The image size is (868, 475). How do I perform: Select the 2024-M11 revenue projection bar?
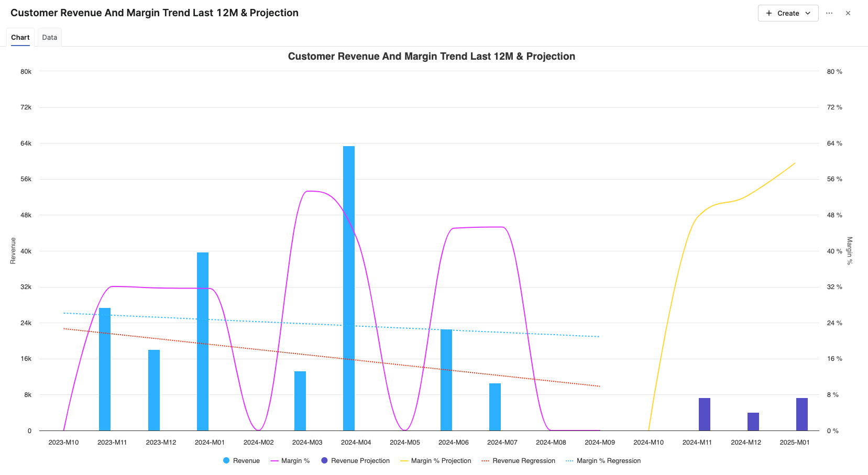coord(705,414)
